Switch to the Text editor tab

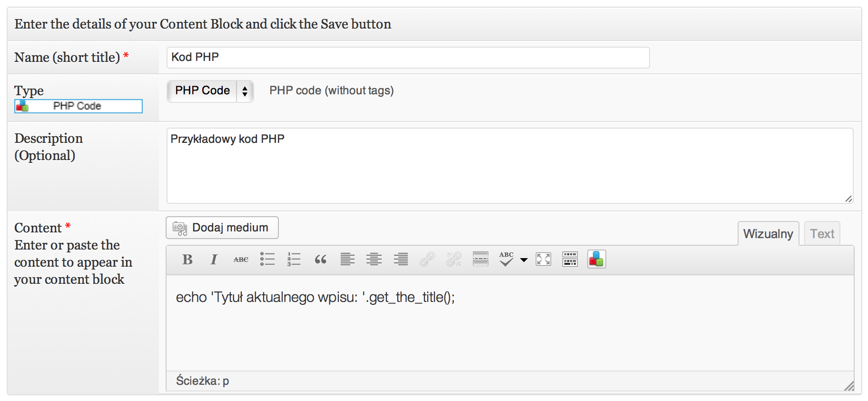click(822, 234)
